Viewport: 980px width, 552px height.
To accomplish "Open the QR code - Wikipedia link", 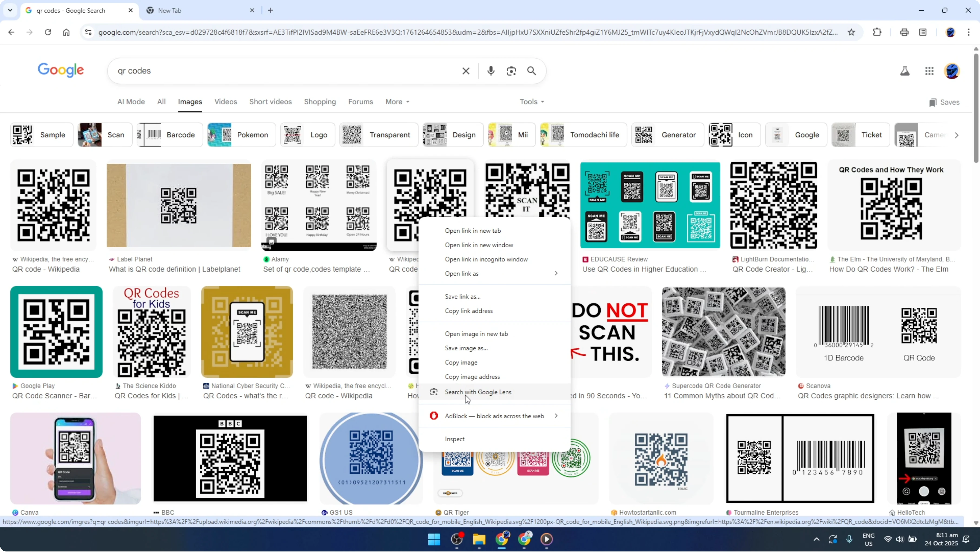I will point(45,269).
